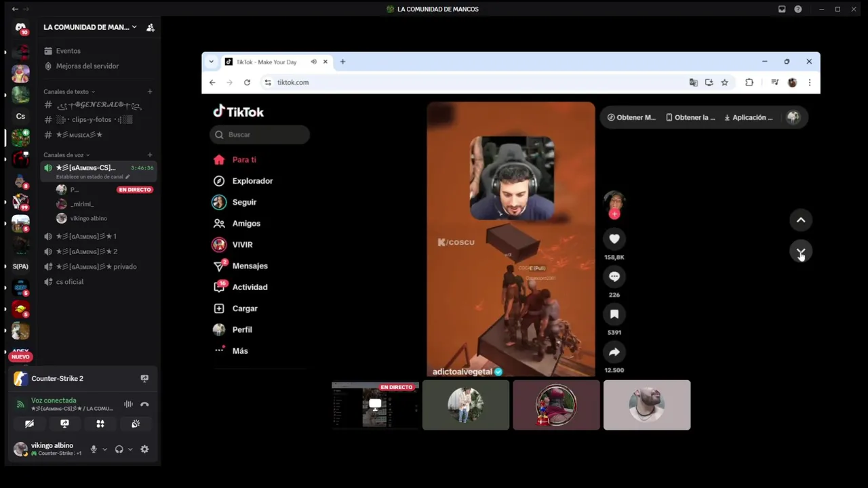The height and width of the screenshot is (488, 868).
Task: Open Discord help icon in title bar
Action: [798, 9]
